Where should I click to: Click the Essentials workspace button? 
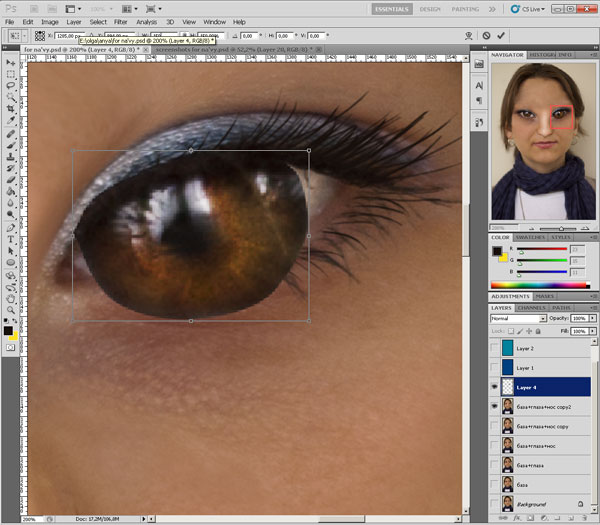click(390, 8)
